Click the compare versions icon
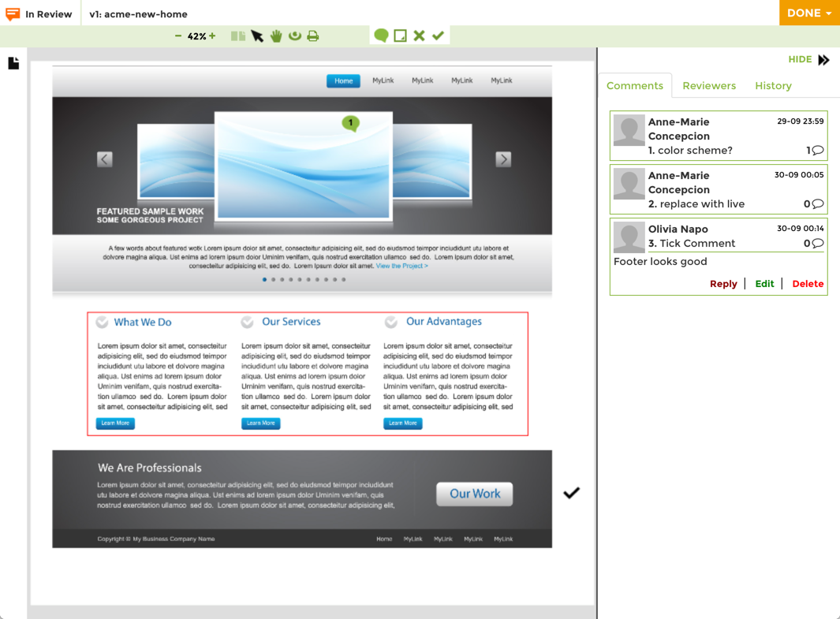Viewport: 840px width, 619px height. (238, 35)
